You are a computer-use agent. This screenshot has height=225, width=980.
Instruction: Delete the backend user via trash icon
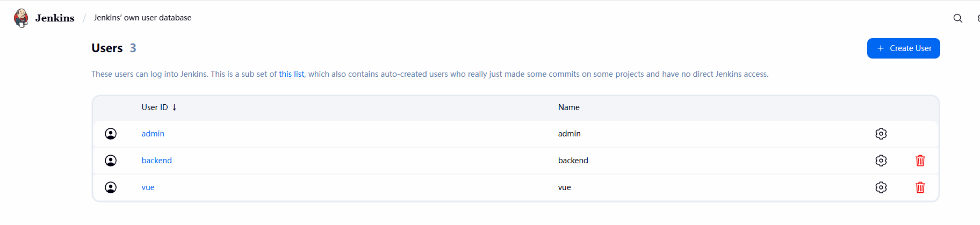920,161
